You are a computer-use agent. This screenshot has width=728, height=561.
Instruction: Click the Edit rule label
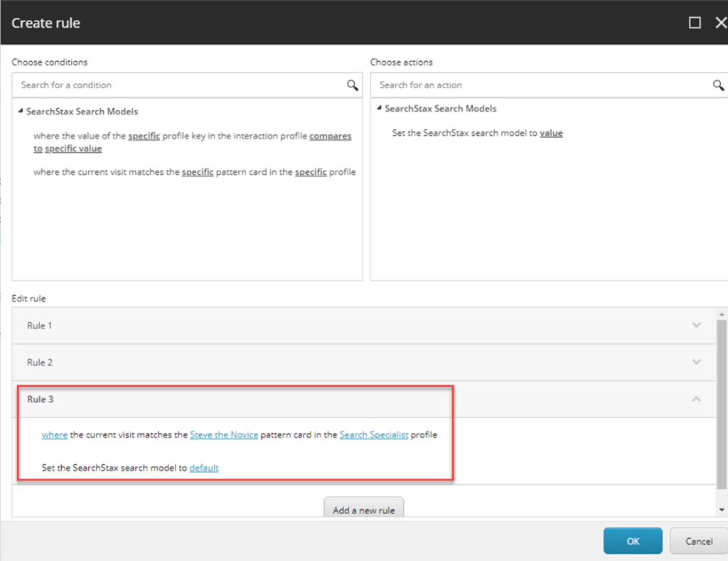[x=28, y=299]
